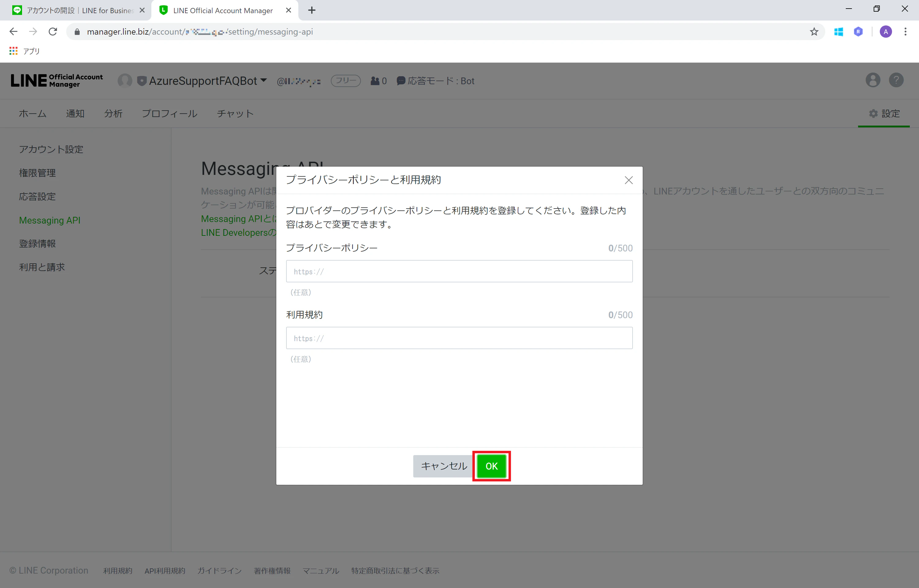The height and width of the screenshot is (588, 919).
Task: Switch to アカウントの開設 LINE for Business tab
Action: tap(76, 10)
